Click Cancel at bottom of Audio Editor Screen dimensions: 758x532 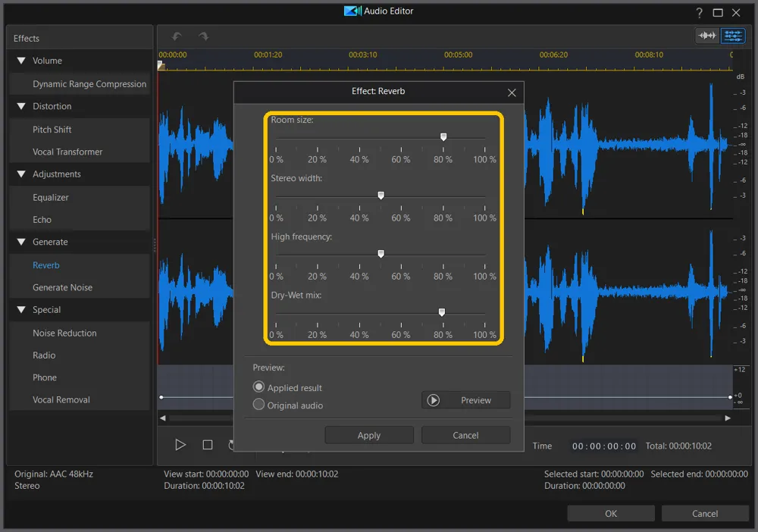[705, 513]
